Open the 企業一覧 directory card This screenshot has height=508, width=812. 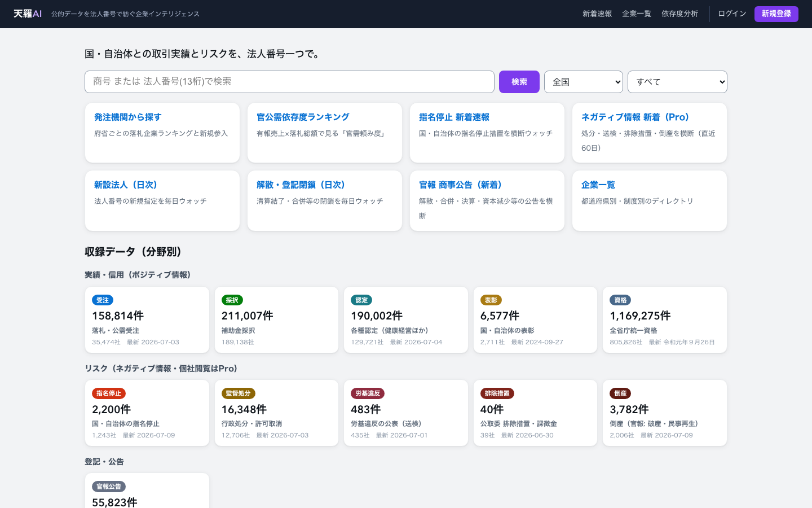pos(650,200)
